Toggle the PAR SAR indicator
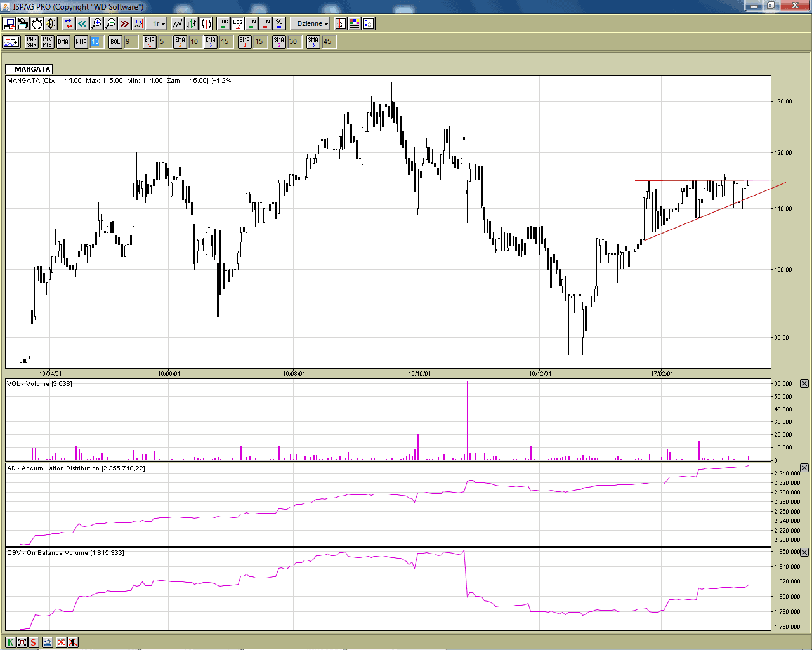The image size is (812, 650). [x=32, y=42]
